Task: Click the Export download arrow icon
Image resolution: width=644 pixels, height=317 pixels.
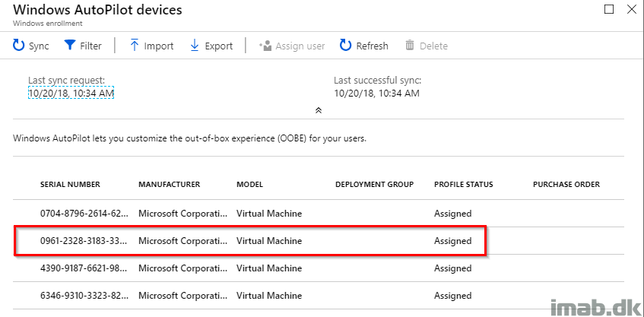Action: tap(195, 45)
